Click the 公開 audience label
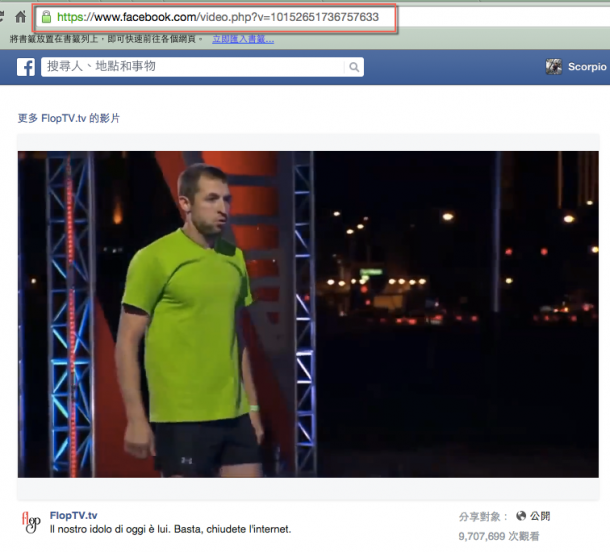This screenshot has width=610, height=552. click(540, 516)
